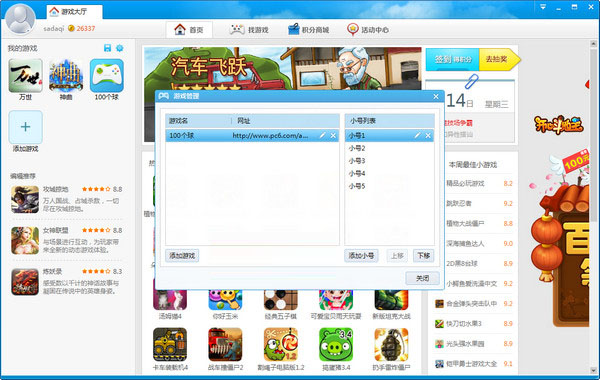Image resolution: width=600 pixels, height=380 pixels.
Task: Click the 下移 move down button
Action: [x=424, y=256]
